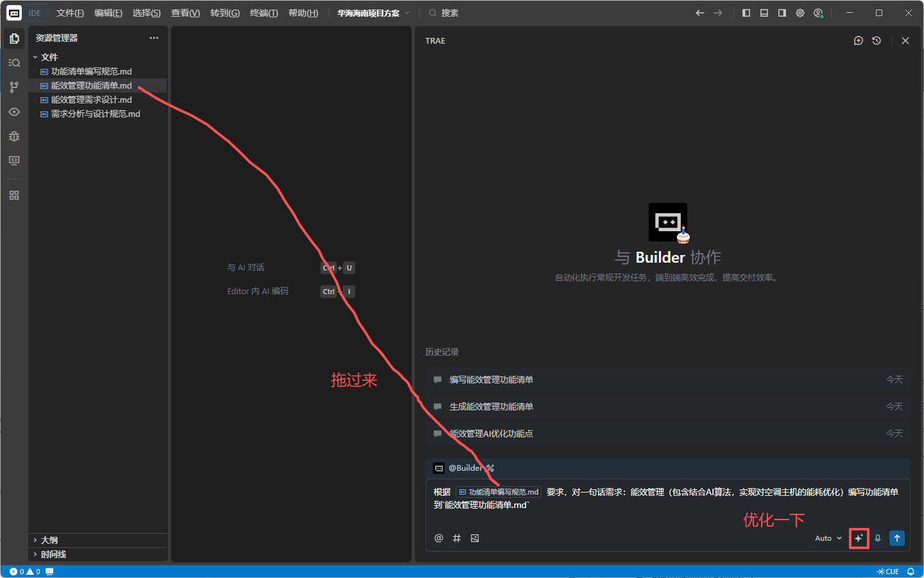
Task: Click the optimize prompt sparkle icon
Action: click(x=859, y=538)
